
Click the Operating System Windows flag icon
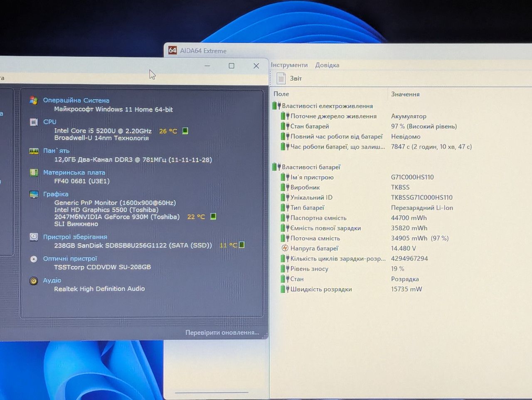pos(34,100)
